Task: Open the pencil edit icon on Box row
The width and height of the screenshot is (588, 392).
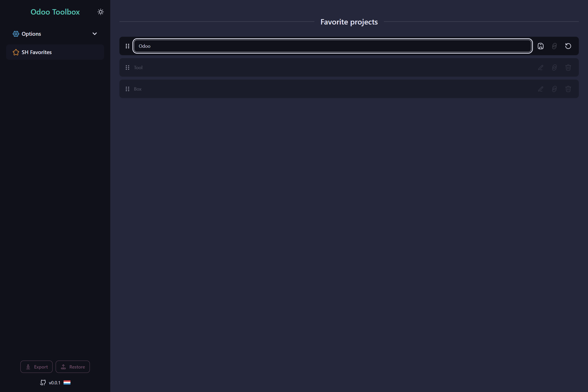Action: click(540, 89)
